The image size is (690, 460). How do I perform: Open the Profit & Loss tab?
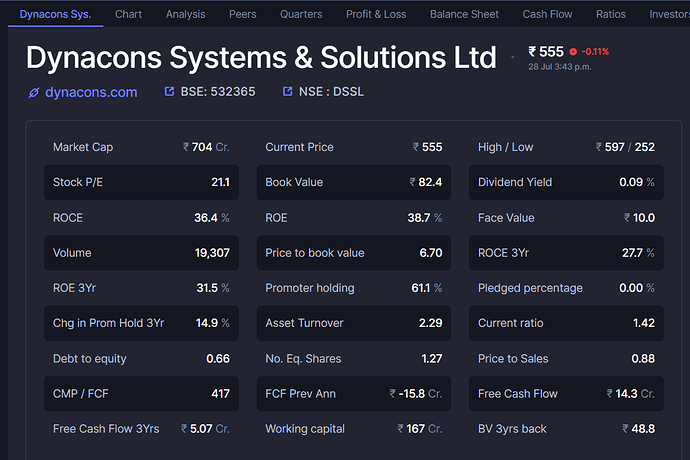376,14
